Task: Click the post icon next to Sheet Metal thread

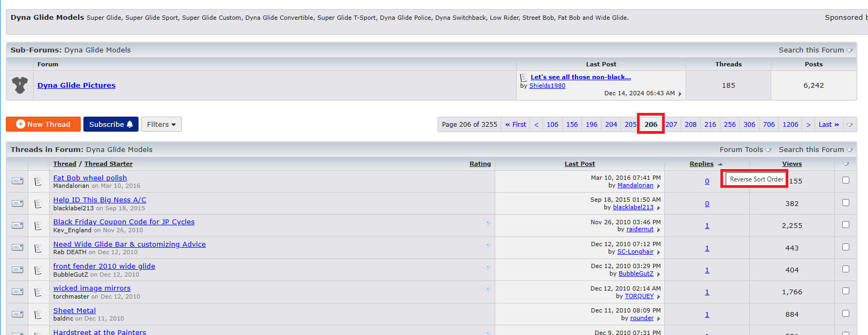Action: pos(38,315)
